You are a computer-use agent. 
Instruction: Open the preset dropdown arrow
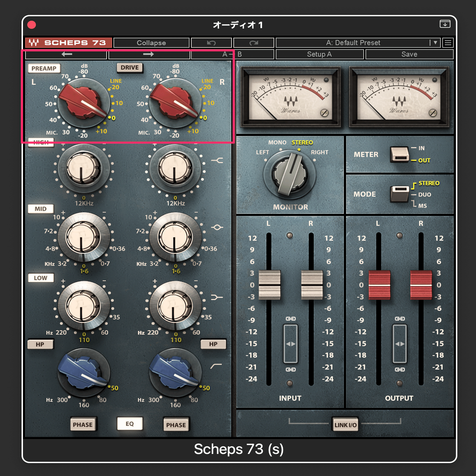(x=435, y=43)
